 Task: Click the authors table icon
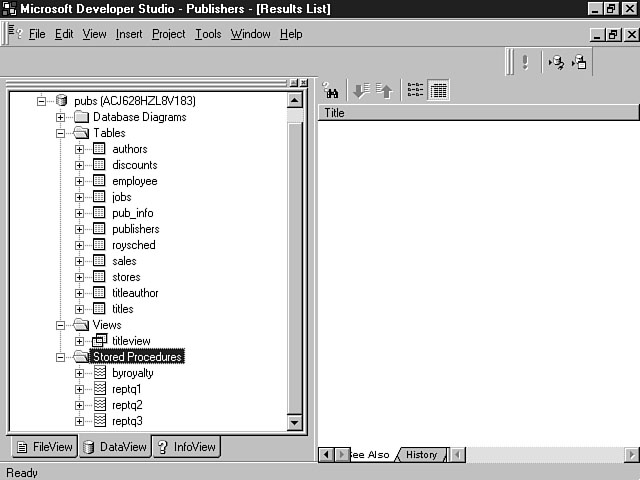[x=99, y=149]
